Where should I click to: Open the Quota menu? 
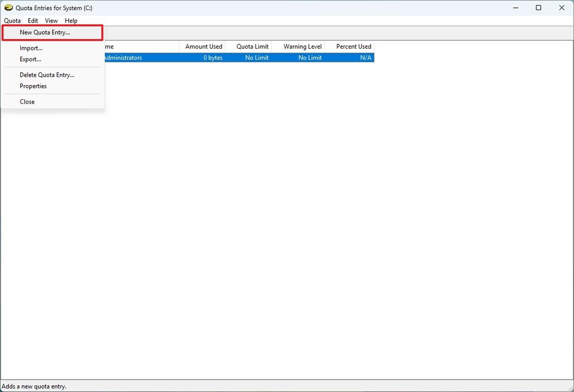pyautogui.click(x=12, y=20)
